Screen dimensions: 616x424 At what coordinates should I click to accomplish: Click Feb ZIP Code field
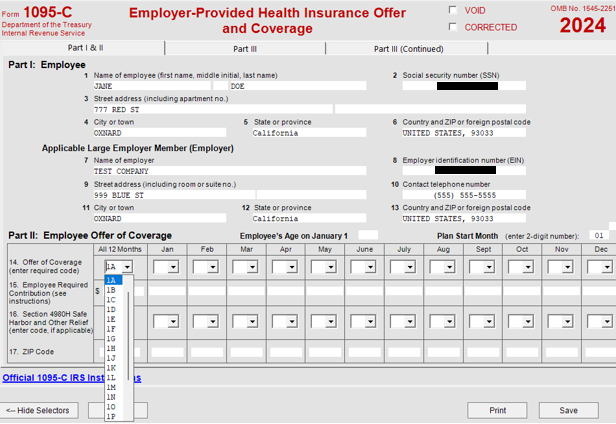tap(207, 352)
